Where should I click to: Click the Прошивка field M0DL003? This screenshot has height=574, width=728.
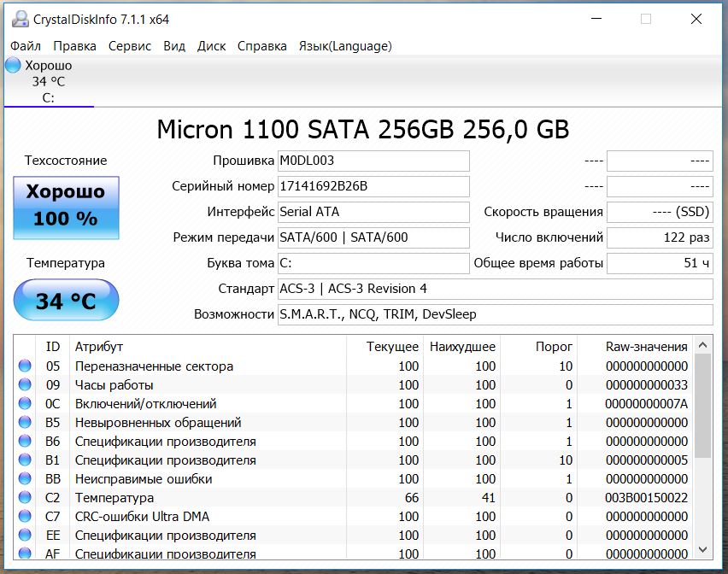tap(373, 161)
